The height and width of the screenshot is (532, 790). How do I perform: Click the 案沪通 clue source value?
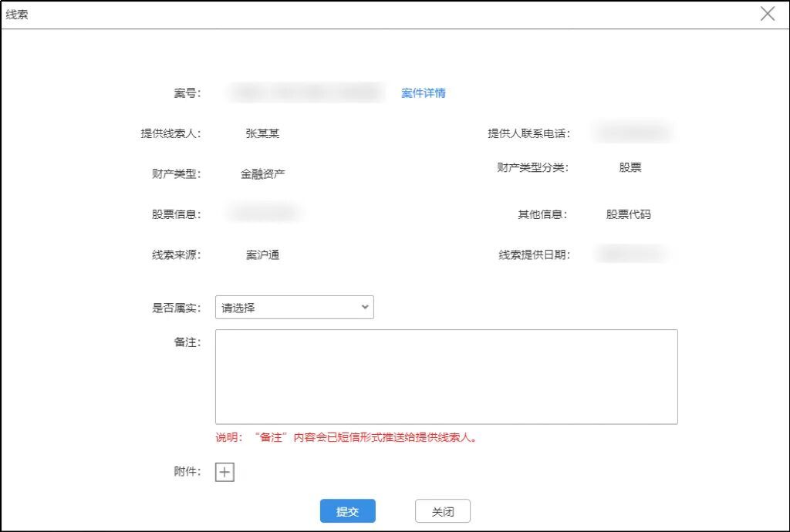coord(262,255)
